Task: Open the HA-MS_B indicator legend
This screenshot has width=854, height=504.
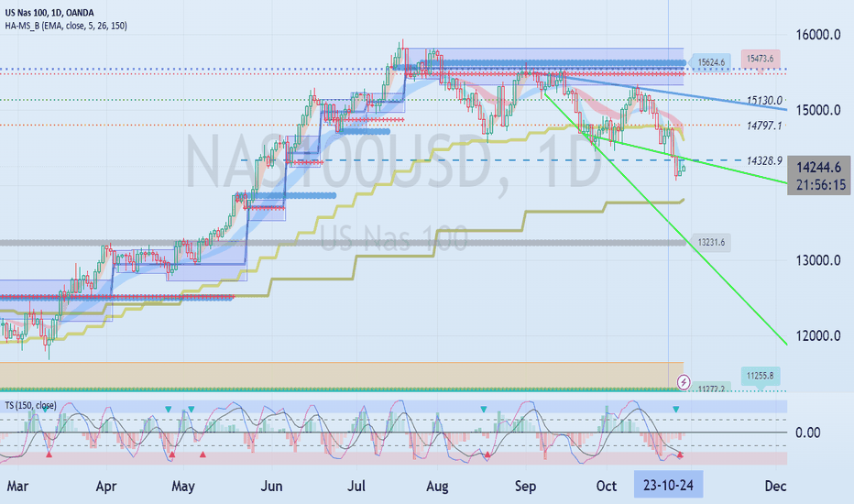Action: coord(66,26)
